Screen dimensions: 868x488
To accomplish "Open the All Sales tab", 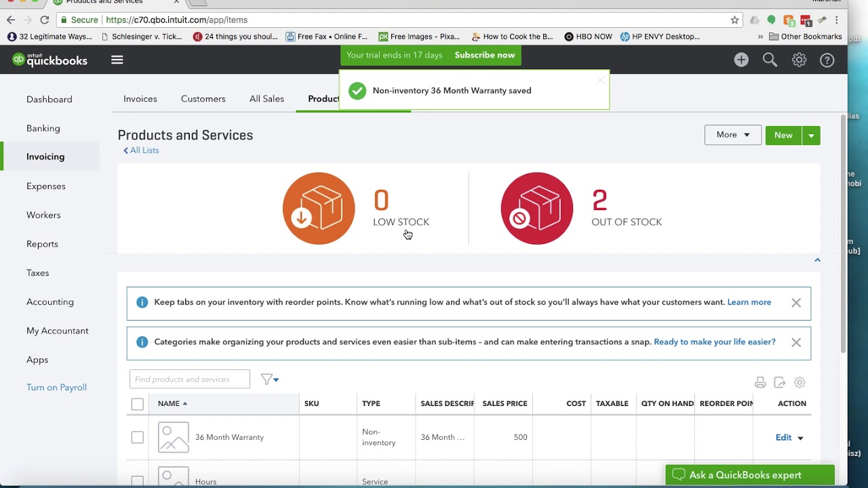I will tap(267, 99).
